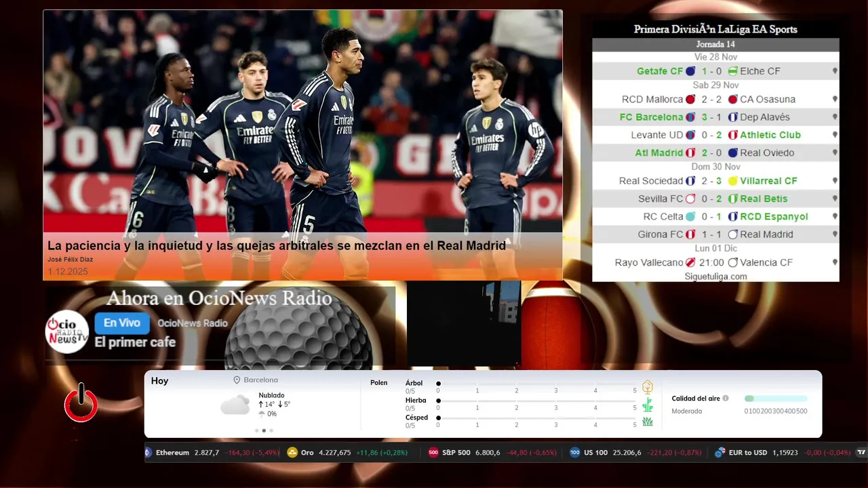Click the air quality level bar
The width and height of the screenshot is (868, 488).
tap(776, 399)
